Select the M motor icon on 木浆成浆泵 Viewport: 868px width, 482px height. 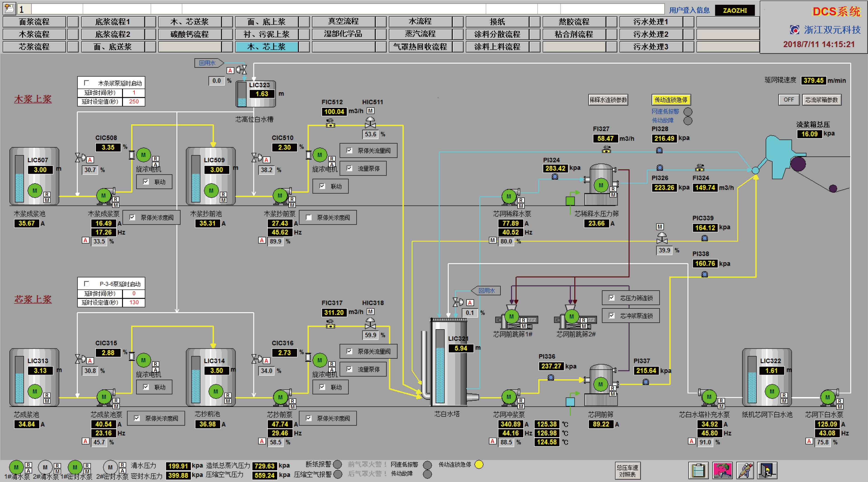tap(104, 195)
